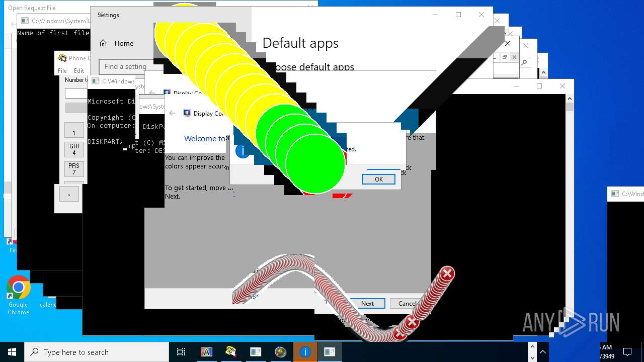Click the DISKPART> prompt text
Viewport: 644px width, 362px height.
(x=105, y=141)
